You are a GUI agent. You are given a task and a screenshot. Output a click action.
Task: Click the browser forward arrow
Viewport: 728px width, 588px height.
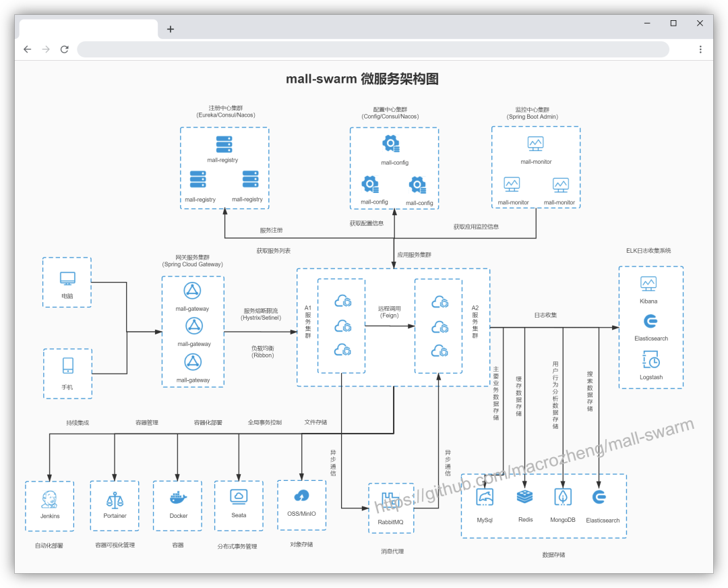(x=46, y=49)
